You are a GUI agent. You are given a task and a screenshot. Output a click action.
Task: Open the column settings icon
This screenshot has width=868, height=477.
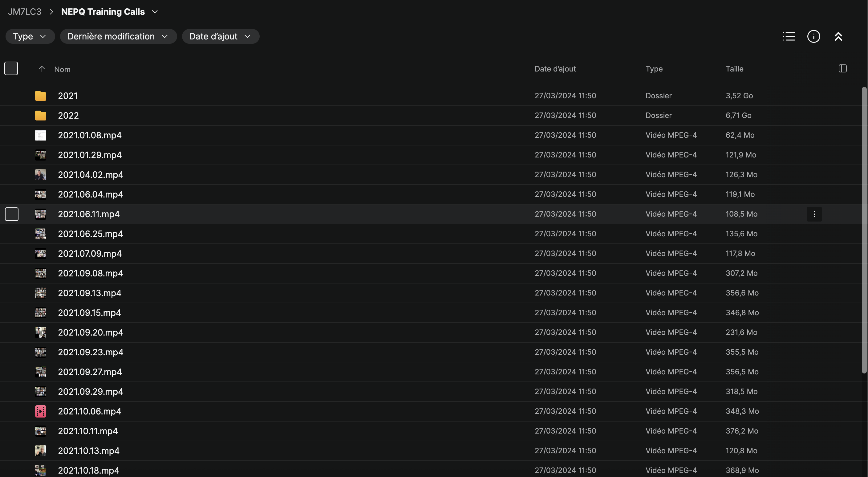(842, 69)
